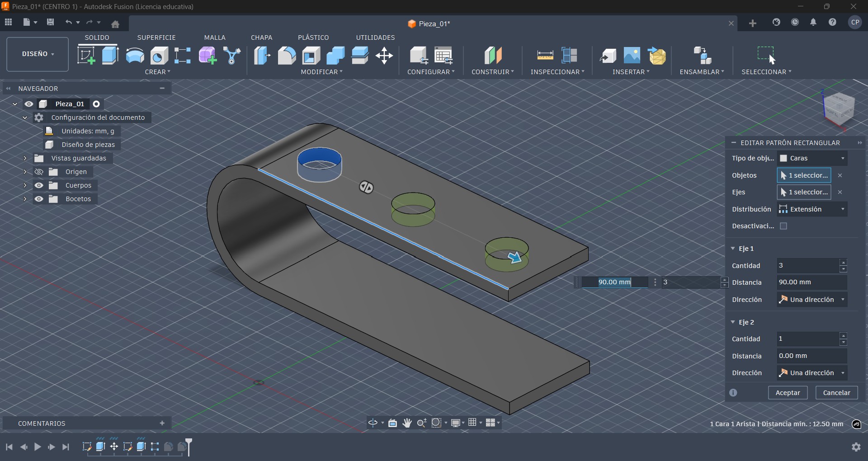Increment the Cantidad stepper in Eje 1
The height and width of the screenshot is (461, 868).
point(843,262)
